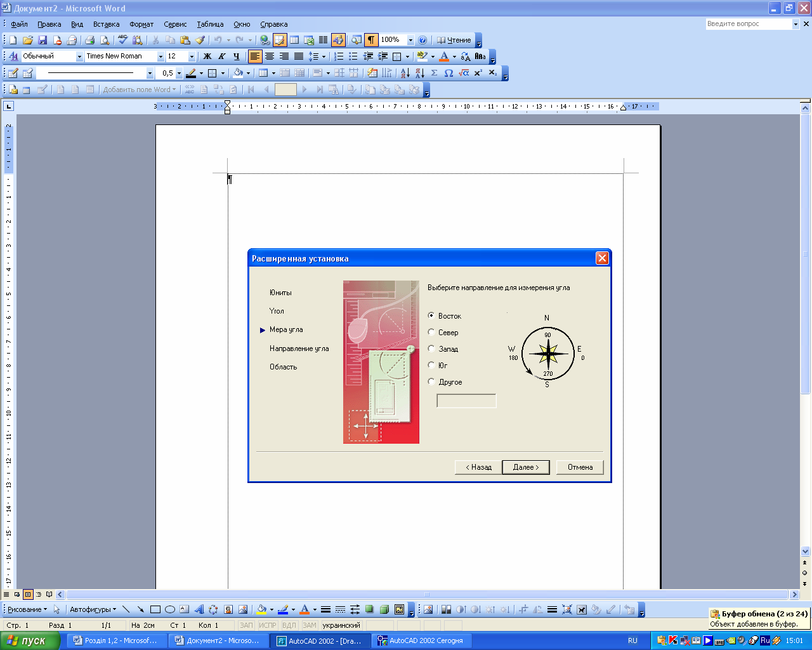The height and width of the screenshot is (650, 812).
Task: Toggle the show paragraph marks ¶ icon
Action: tap(371, 40)
